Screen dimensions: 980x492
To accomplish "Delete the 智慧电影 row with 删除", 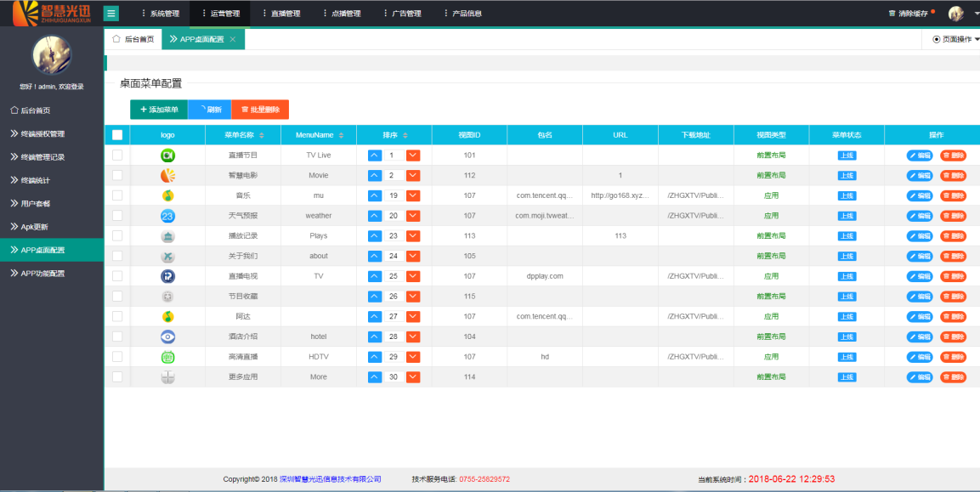I will (953, 176).
